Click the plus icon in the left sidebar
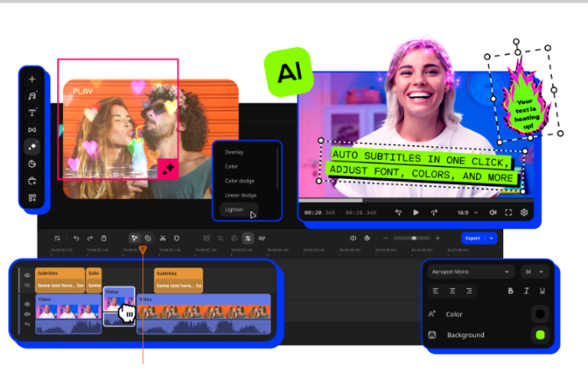Viewport: 588px width, 373px height. [32, 79]
